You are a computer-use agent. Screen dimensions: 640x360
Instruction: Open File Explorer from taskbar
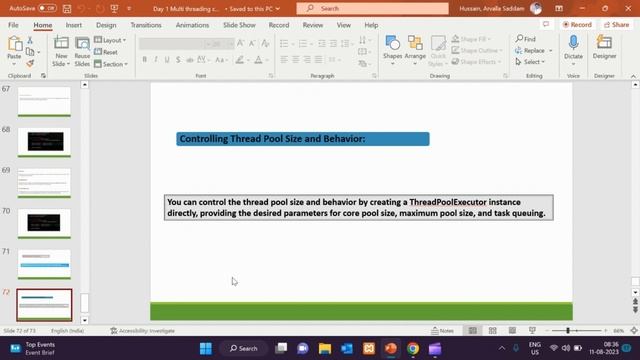(x=325, y=349)
